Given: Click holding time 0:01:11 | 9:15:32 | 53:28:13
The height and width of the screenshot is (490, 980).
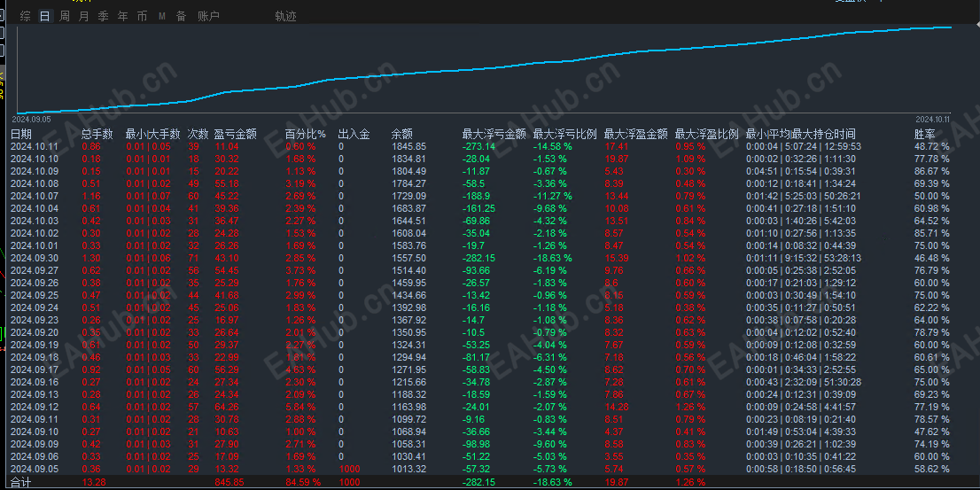Looking at the screenshot, I should point(804,258).
